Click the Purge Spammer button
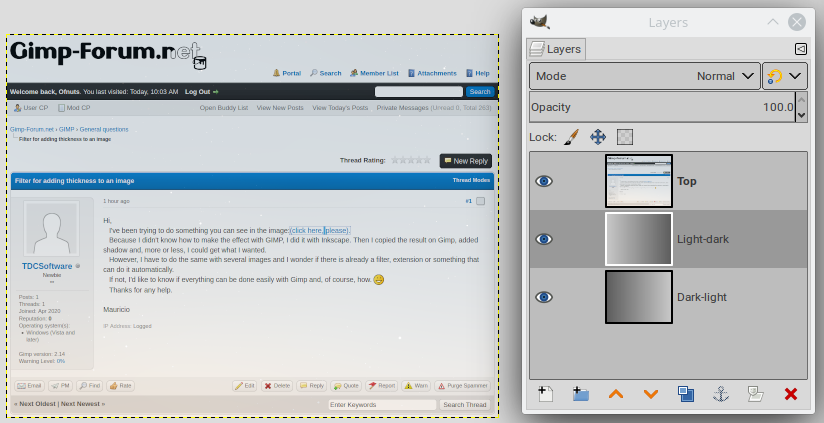Viewport: 824px width, 423px height. [x=462, y=386]
